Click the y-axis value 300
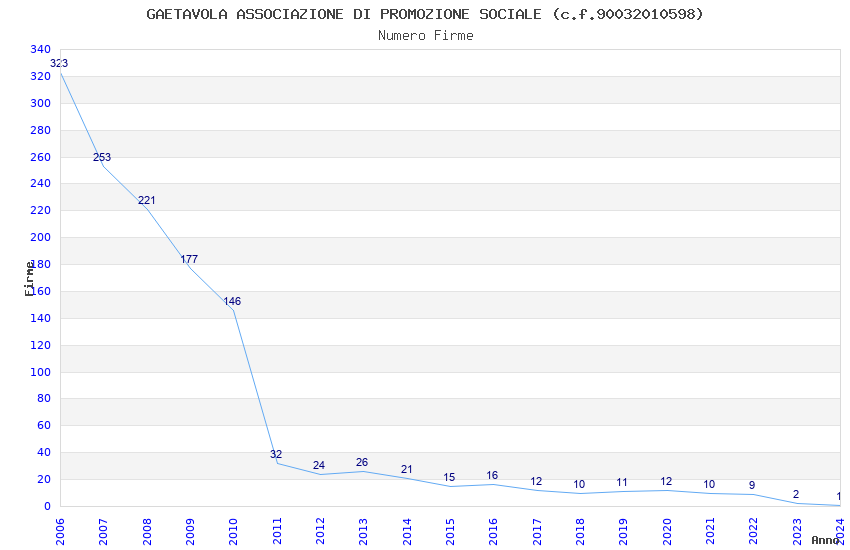 [41, 103]
